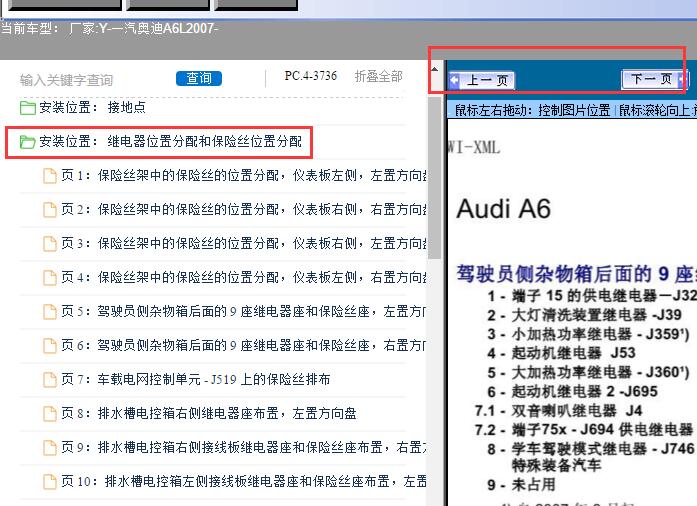Image resolution: width=697 pixels, height=506 pixels.
Task: Click page icon of 页 6
Action: tap(50, 345)
